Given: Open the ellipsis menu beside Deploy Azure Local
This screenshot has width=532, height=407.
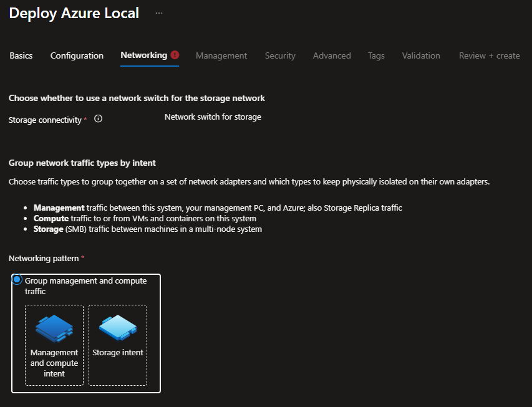Looking at the screenshot, I should click(x=158, y=13).
